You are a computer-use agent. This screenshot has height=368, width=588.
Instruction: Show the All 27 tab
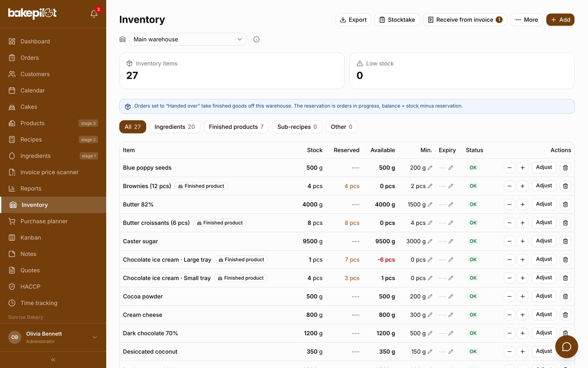point(133,127)
